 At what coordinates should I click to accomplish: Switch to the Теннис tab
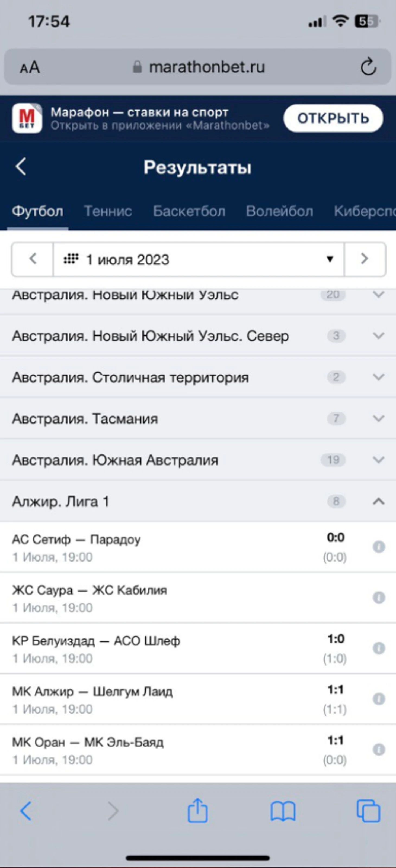[108, 211]
